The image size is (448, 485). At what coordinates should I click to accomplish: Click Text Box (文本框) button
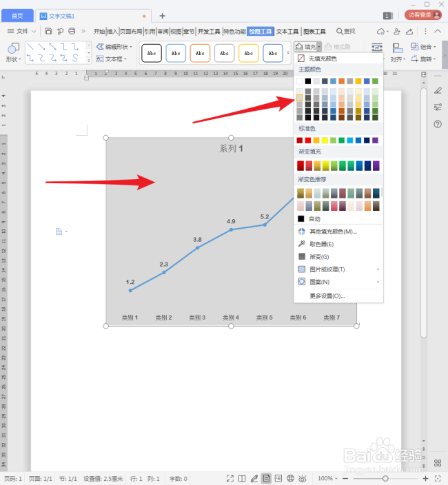pos(111,59)
